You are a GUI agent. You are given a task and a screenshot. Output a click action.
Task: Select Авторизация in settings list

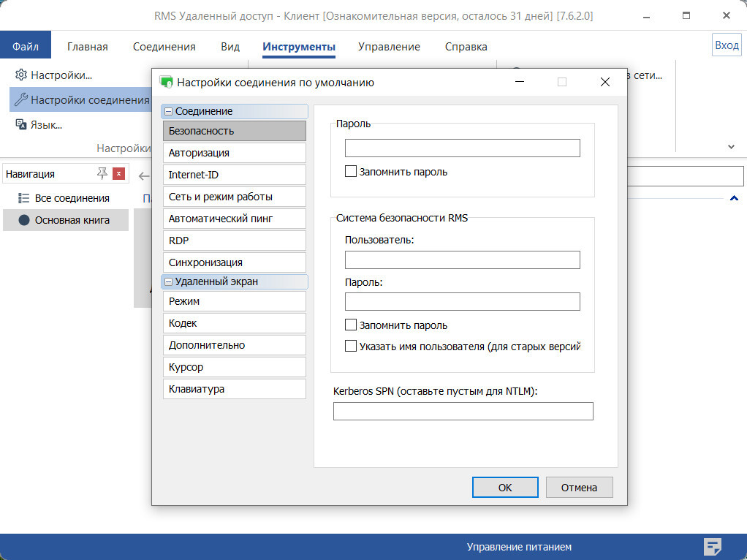pos(235,153)
